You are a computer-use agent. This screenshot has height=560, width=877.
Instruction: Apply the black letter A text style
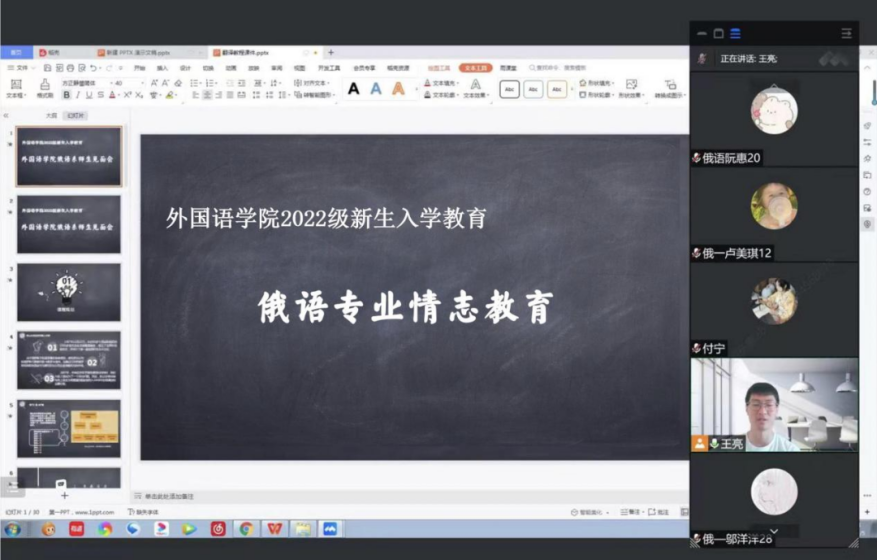[x=353, y=89]
